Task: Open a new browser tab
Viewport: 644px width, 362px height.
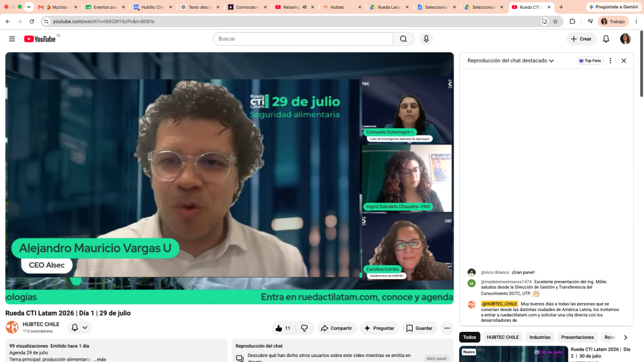Action: pos(561,7)
